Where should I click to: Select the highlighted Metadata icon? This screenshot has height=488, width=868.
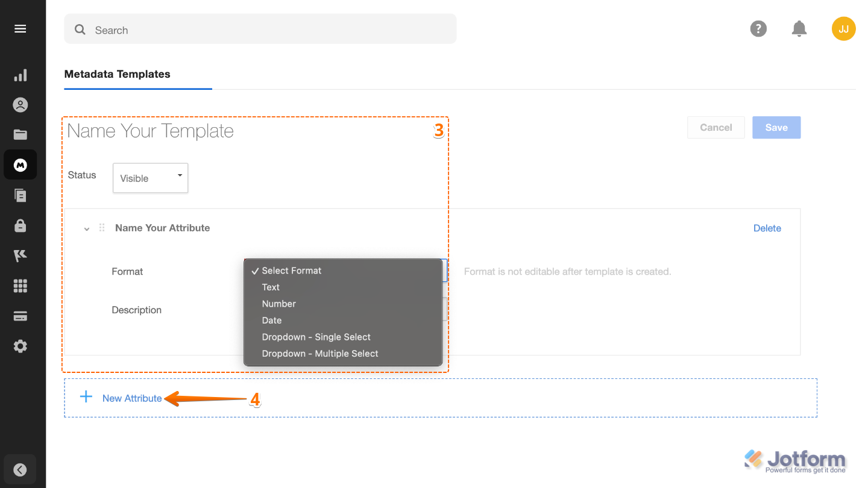pyautogui.click(x=20, y=164)
